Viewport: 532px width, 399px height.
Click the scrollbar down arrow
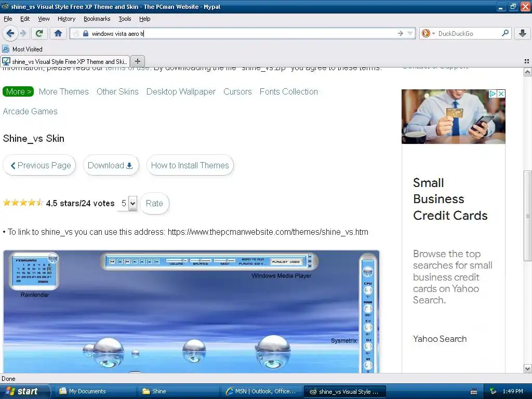(528, 368)
